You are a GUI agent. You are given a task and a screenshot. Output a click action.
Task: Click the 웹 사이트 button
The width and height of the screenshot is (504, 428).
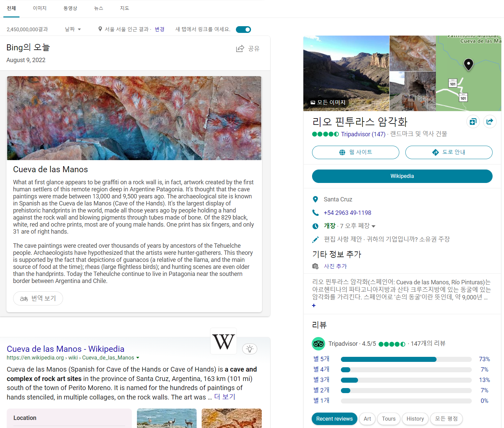tap(356, 152)
